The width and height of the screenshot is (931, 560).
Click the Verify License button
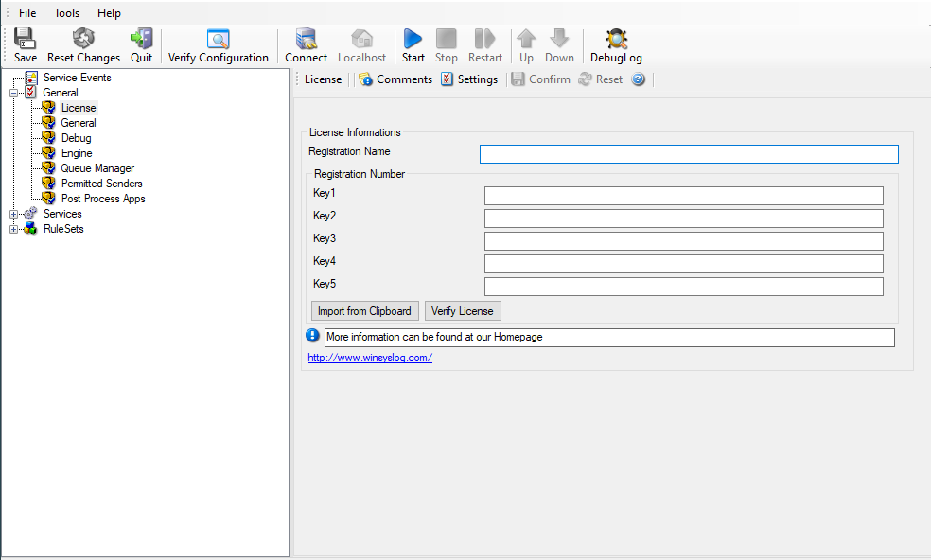point(463,311)
